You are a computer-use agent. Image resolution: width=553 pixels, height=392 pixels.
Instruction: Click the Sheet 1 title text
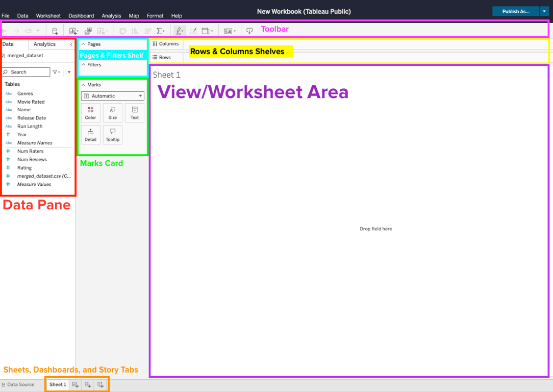click(x=166, y=75)
